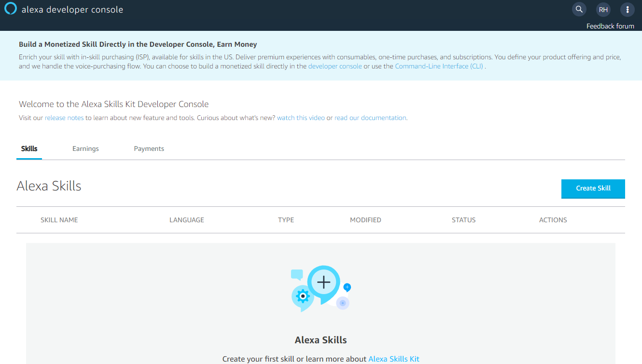Click the Alexa ring logo icon
The image size is (642, 364).
[11, 9]
